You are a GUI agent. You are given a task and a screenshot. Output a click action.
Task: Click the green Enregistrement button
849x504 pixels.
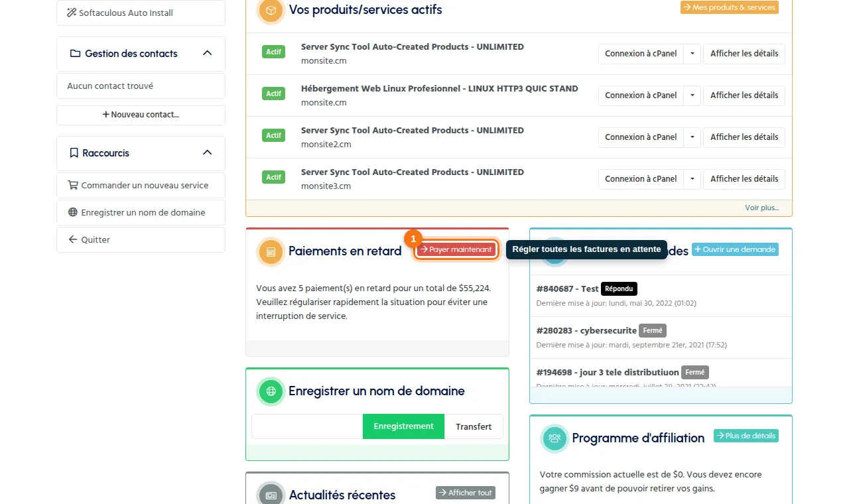(403, 426)
